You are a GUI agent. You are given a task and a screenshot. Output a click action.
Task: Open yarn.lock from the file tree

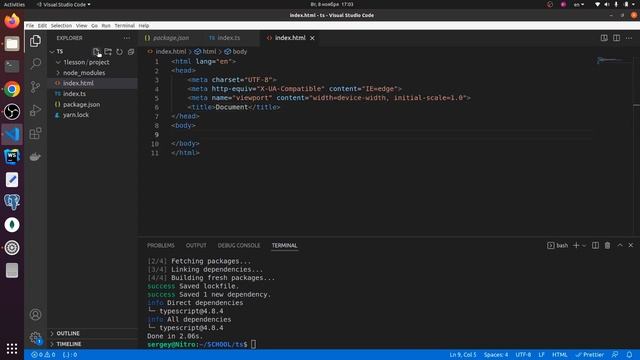pos(93,115)
